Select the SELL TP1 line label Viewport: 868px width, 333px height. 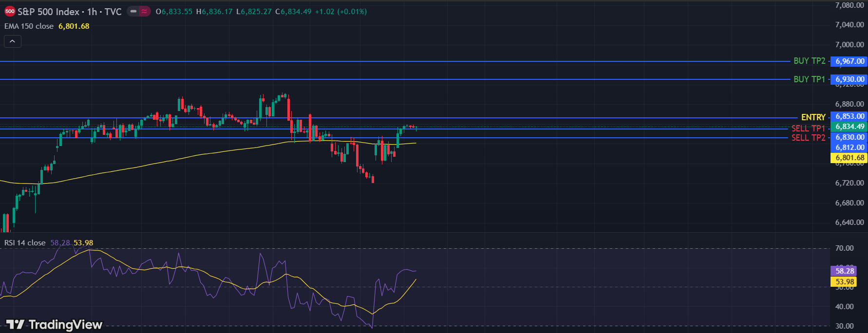point(808,129)
